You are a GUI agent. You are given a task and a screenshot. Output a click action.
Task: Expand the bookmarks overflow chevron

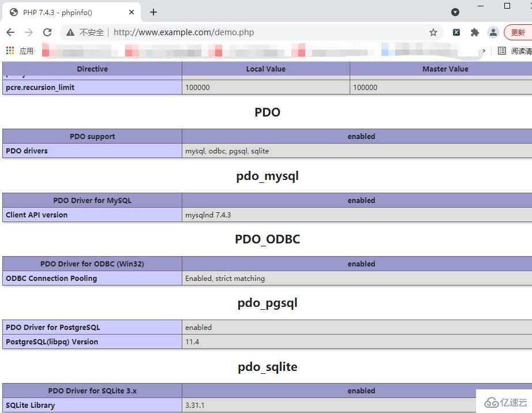(x=484, y=51)
